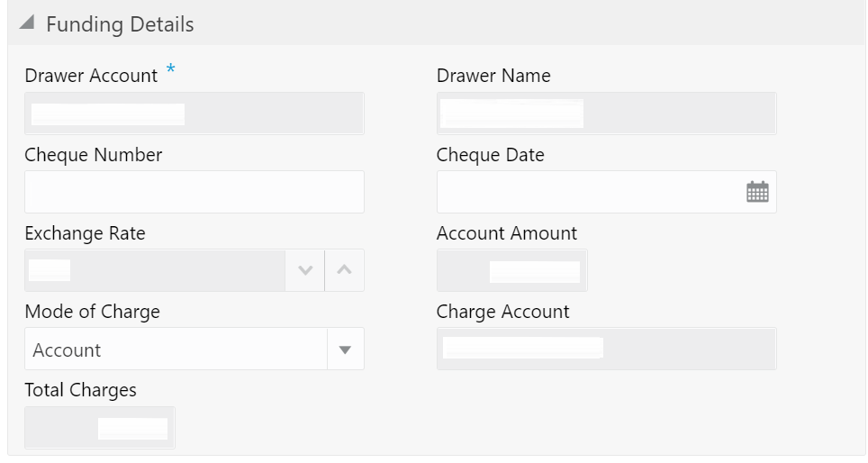Click the Mode of Charge label
This screenshot has height=463, width=868.
pos(92,312)
